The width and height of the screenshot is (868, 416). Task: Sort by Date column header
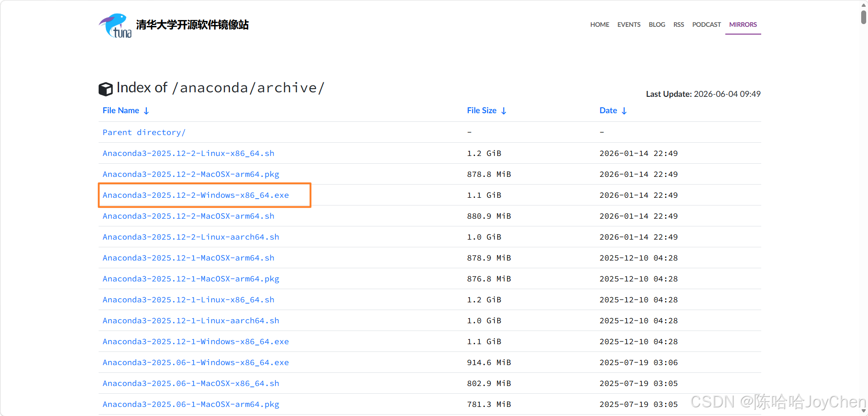(608, 110)
